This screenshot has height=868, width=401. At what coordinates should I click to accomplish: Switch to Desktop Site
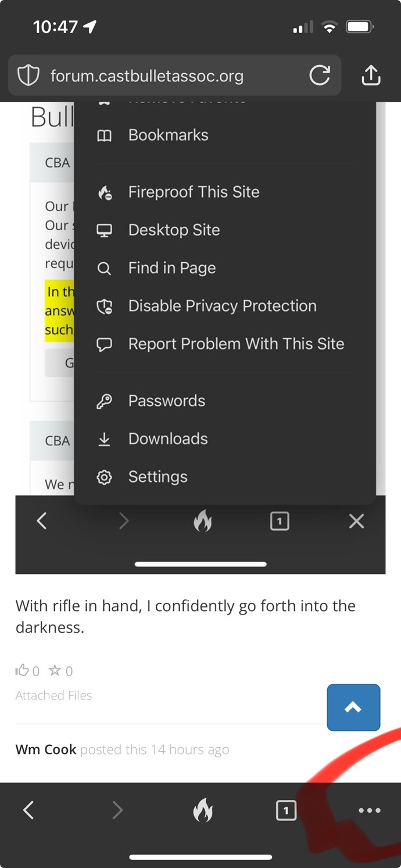tap(224, 230)
